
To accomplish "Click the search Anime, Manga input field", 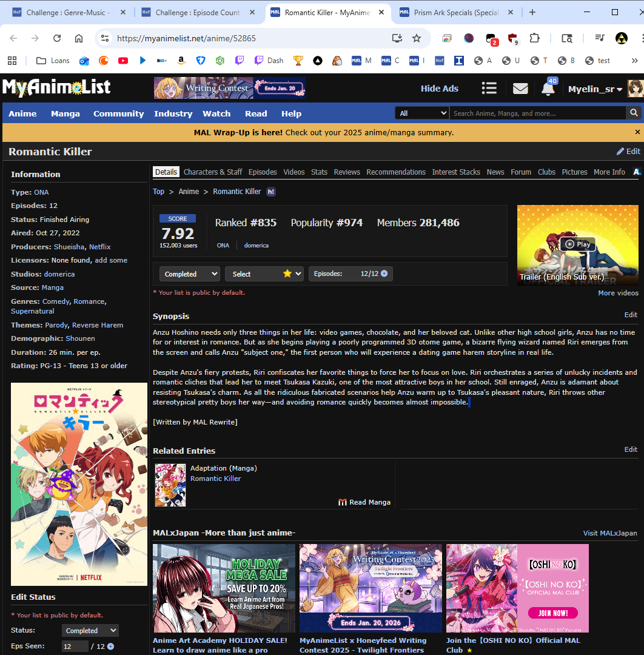I will 537,113.
